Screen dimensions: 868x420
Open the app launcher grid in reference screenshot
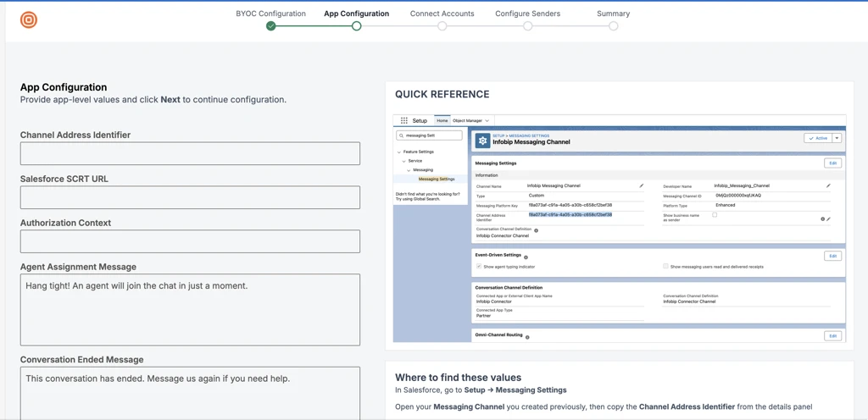click(x=404, y=120)
